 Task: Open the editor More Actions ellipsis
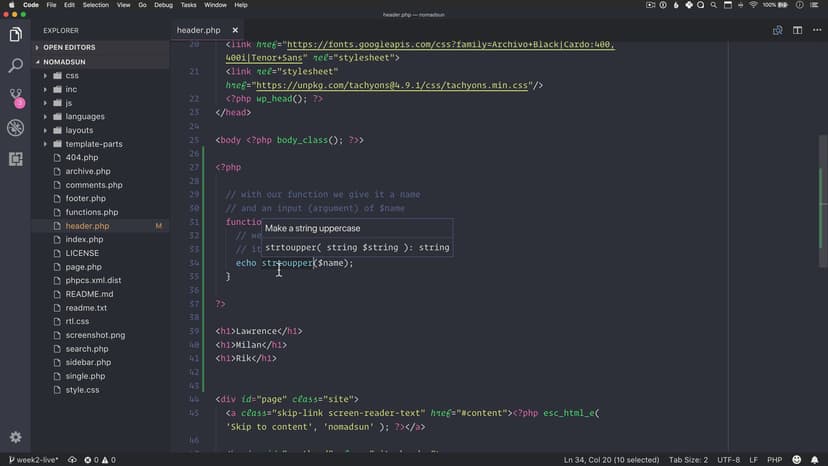815,30
